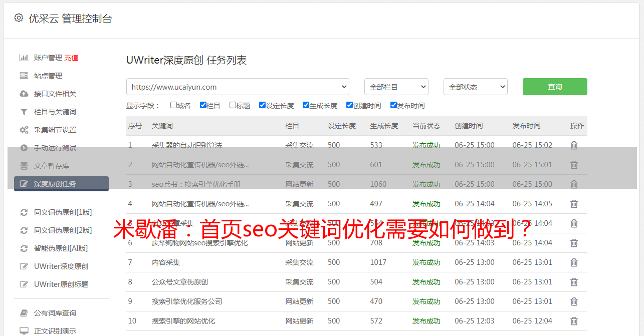Open the 全部状态 status dropdown
The width and height of the screenshot is (644, 336).
tap(476, 87)
